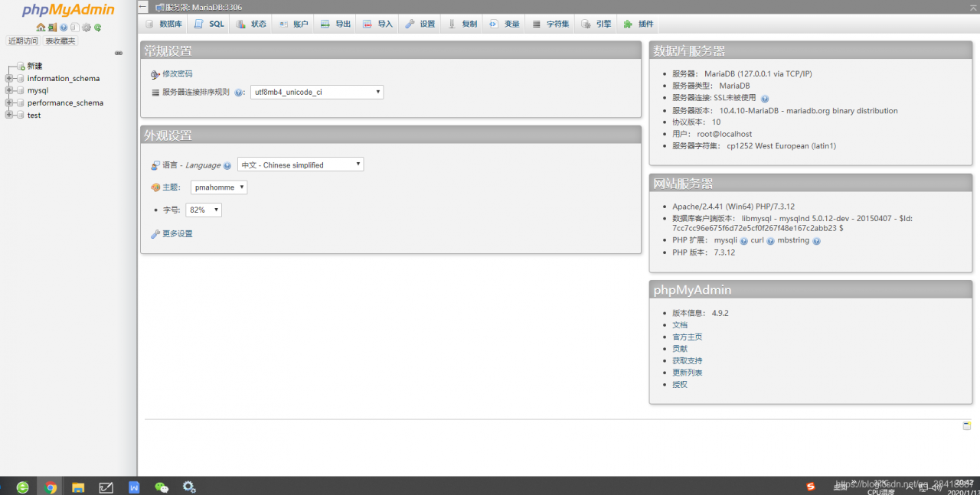Click the 更多设置 link

click(178, 234)
